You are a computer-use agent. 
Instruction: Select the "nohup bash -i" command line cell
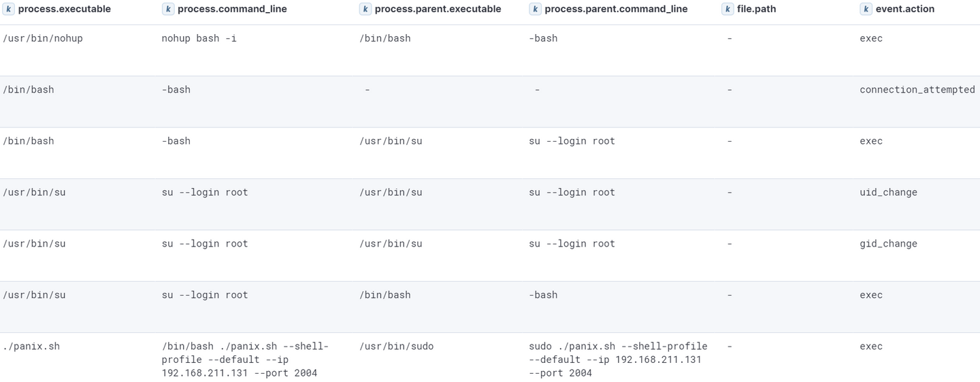pos(199,38)
